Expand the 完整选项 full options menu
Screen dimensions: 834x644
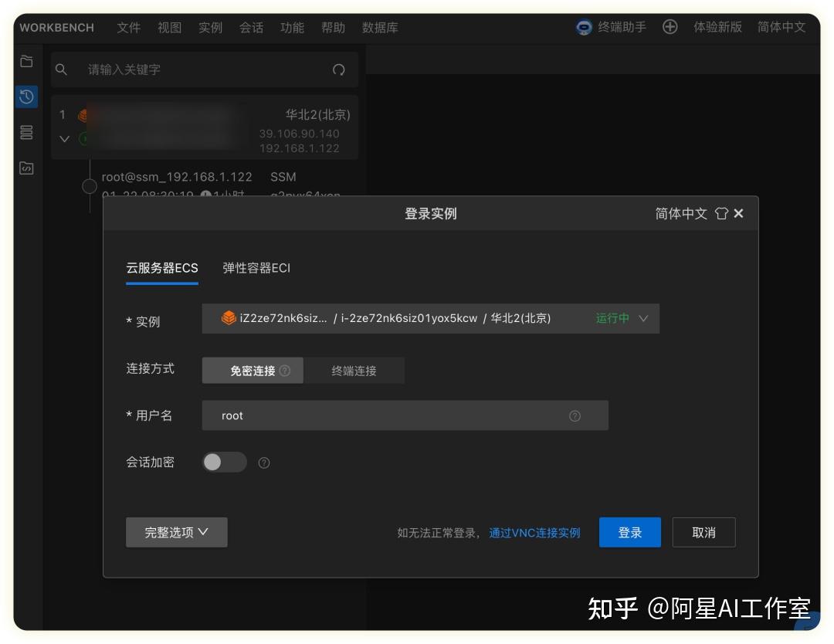click(176, 531)
